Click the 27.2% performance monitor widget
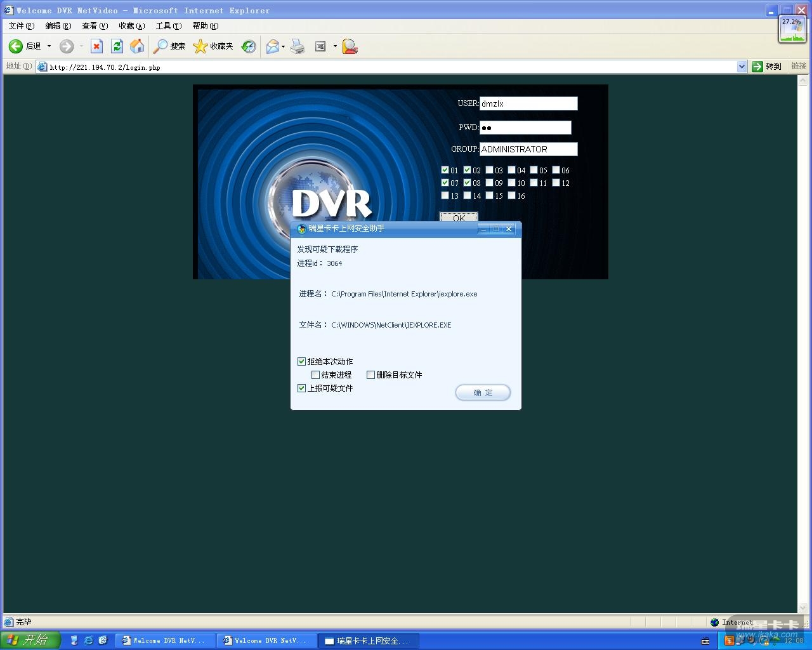Viewport: 812px width, 650px height. pyautogui.click(x=792, y=29)
